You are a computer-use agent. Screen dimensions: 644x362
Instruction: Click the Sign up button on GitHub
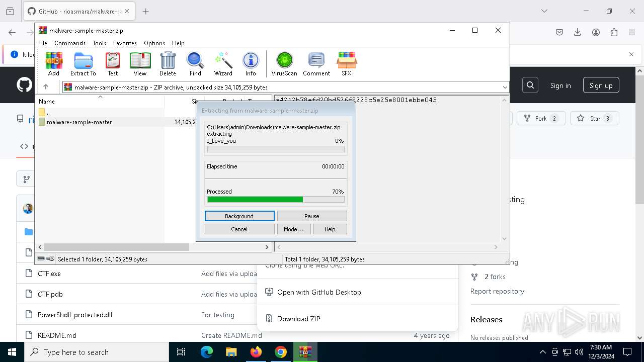pyautogui.click(x=601, y=85)
